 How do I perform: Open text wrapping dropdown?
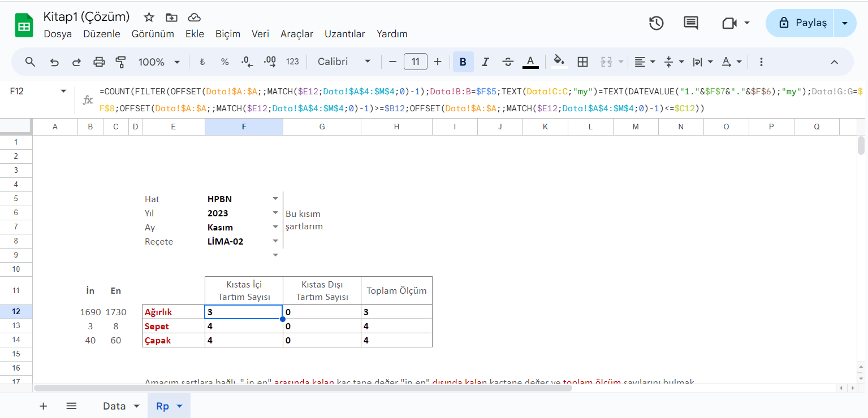click(x=702, y=62)
